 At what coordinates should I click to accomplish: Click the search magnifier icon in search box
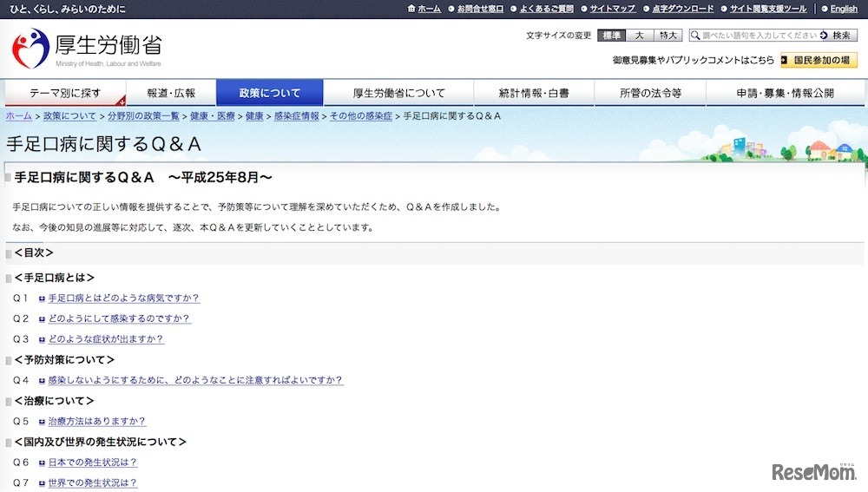point(695,36)
